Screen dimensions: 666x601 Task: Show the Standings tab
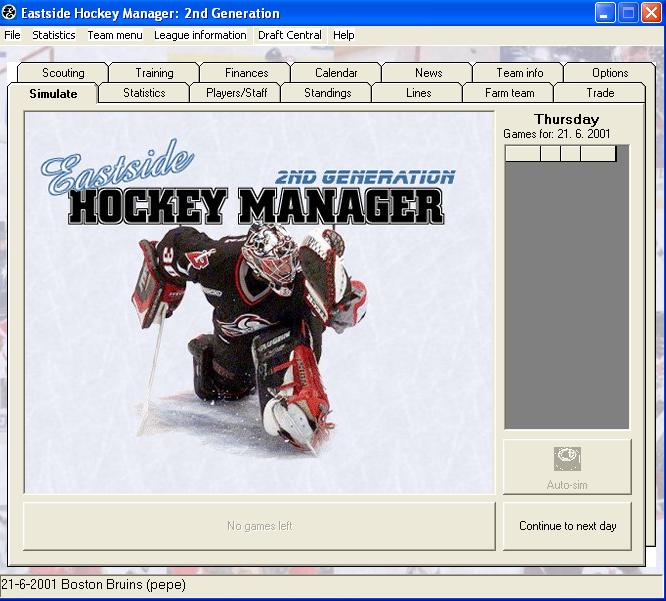pyautogui.click(x=327, y=93)
